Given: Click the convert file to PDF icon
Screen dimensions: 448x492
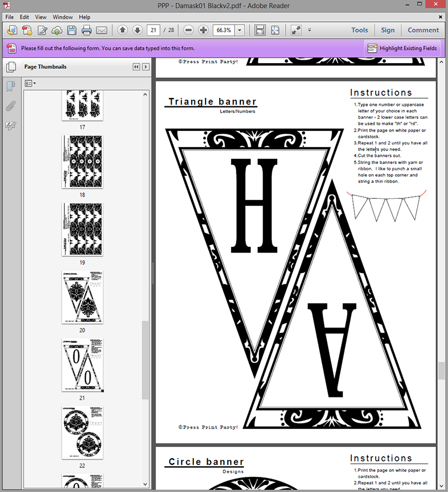Looking at the screenshot, I should click(27, 30).
